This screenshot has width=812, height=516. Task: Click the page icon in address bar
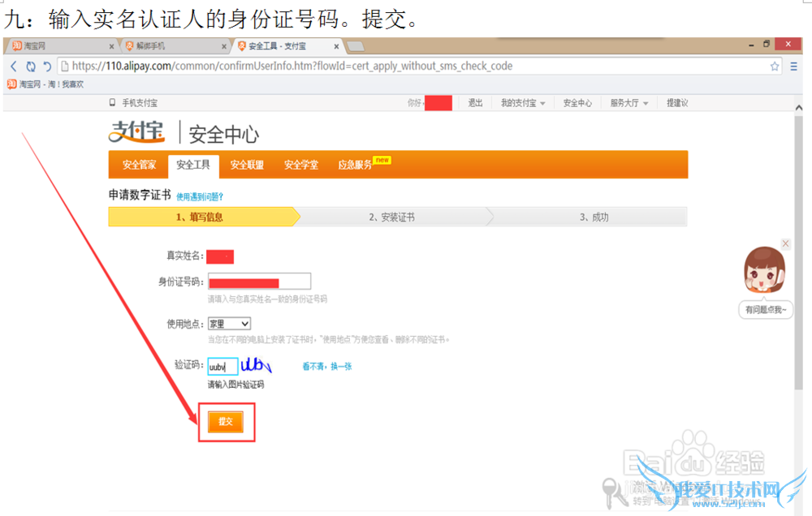65,67
